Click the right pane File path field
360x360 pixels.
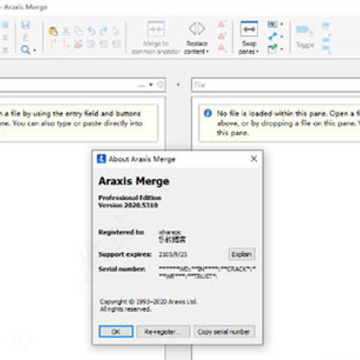(x=276, y=85)
